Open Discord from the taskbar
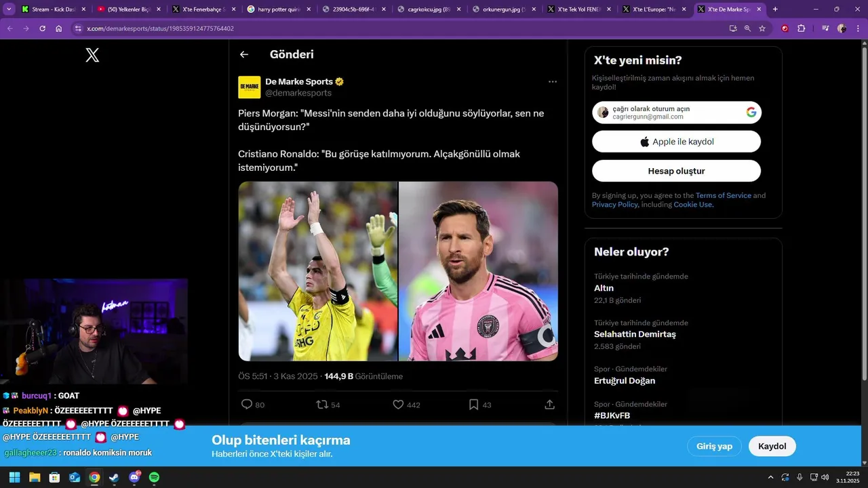This screenshot has width=868, height=488. click(134, 477)
